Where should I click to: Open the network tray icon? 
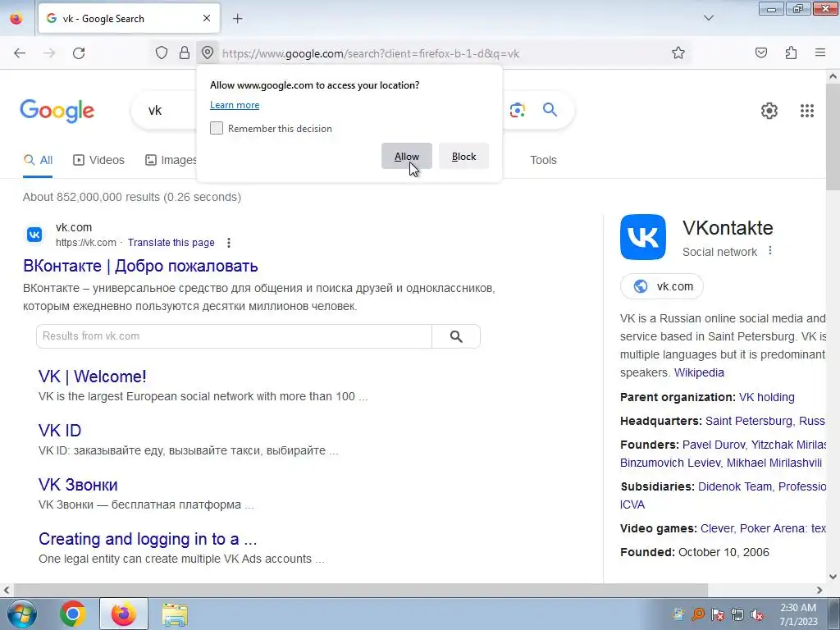737,614
